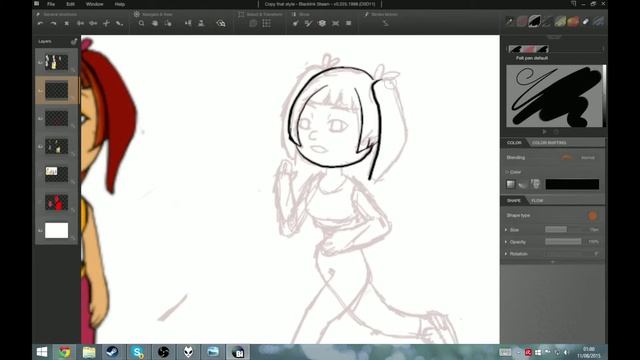Pick the green brush preset in the top strip

tap(560, 21)
